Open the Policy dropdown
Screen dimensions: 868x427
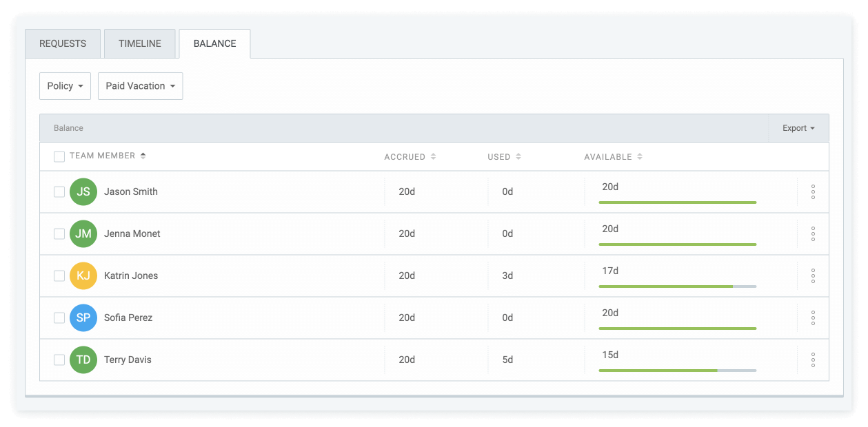point(65,85)
